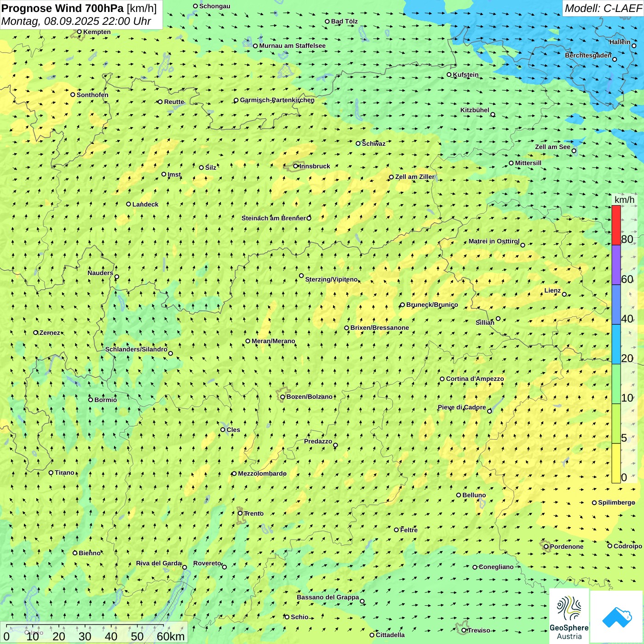This screenshot has height=644, width=644.
Task: Click the 'Nauders' label
Action: point(100,273)
